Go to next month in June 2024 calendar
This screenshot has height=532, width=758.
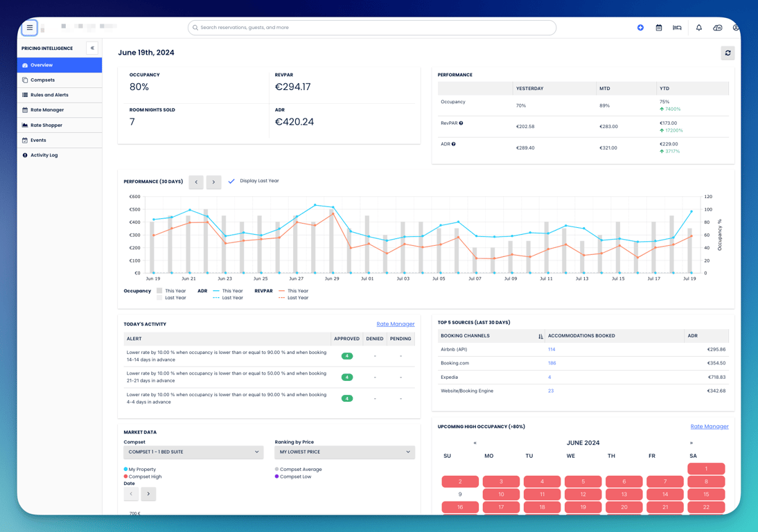tap(691, 443)
